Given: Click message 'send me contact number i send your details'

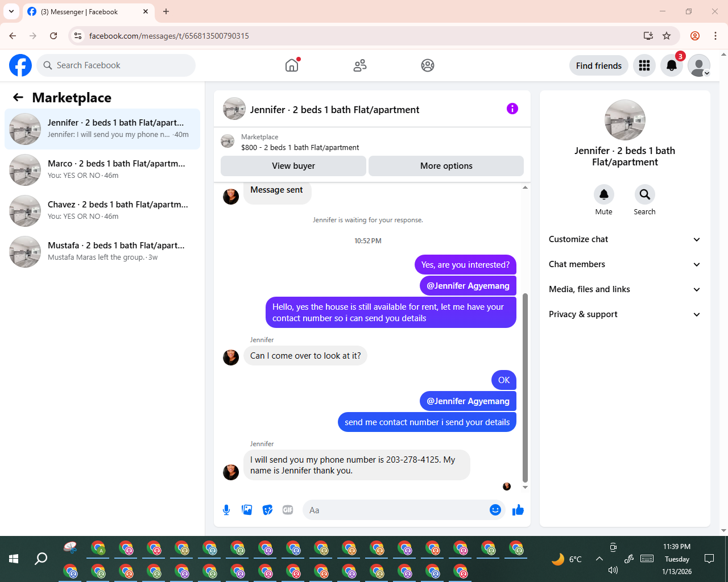Looking at the screenshot, I should pos(427,422).
